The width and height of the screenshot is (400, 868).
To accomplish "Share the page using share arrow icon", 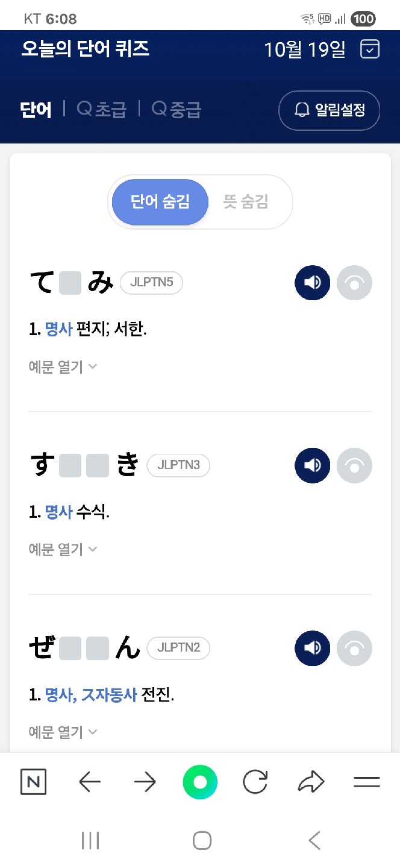I will pyautogui.click(x=311, y=782).
